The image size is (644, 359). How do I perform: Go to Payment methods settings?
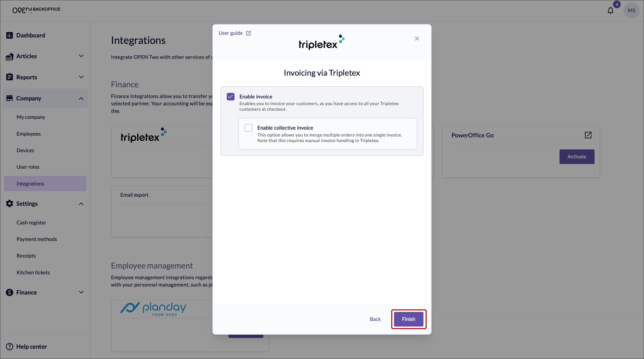click(37, 239)
